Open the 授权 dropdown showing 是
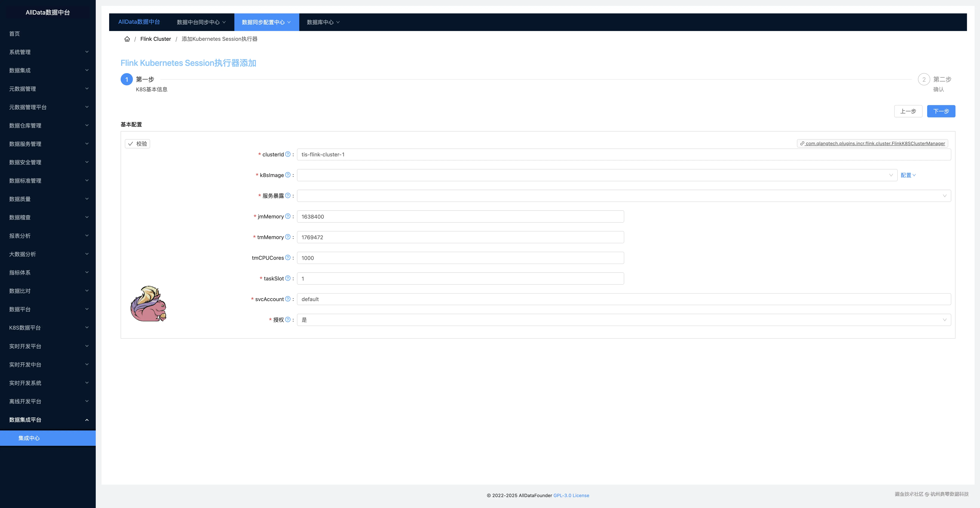This screenshot has width=980, height=508. (623, 320)
